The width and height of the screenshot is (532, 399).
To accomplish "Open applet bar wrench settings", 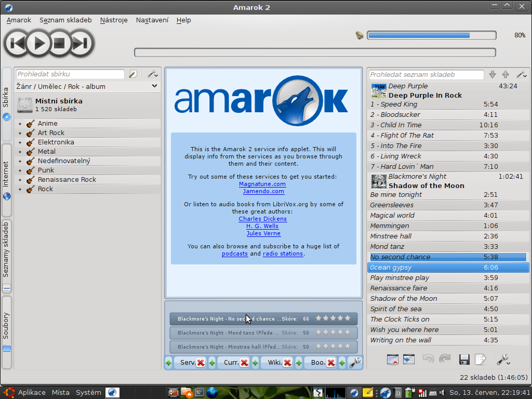I will [x=355, y=362].
